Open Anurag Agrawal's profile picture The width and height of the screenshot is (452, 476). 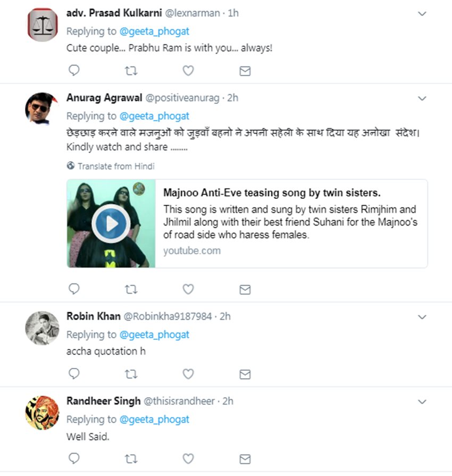pos(41,108)
